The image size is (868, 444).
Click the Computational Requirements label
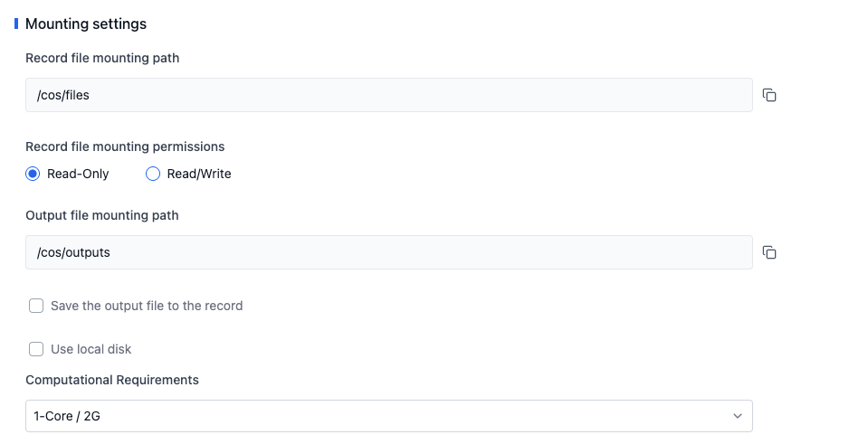pos(112,380)
